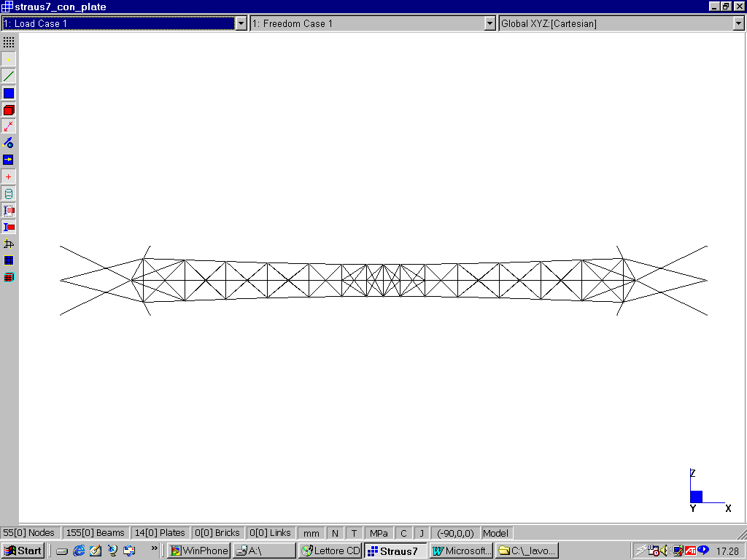Click the blue axis origin square
Viewport: 747px width, 560px height.
click(x=696, y=497)
